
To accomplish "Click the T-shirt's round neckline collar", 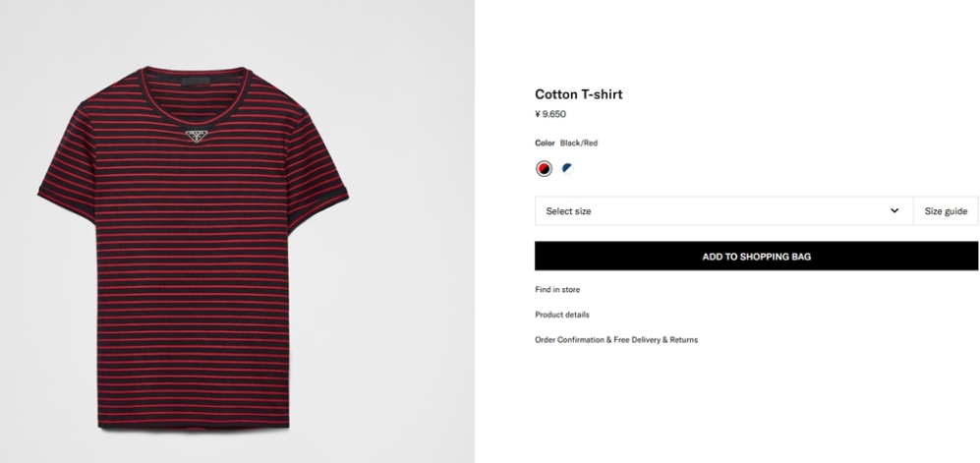I will tap(195, 95).
